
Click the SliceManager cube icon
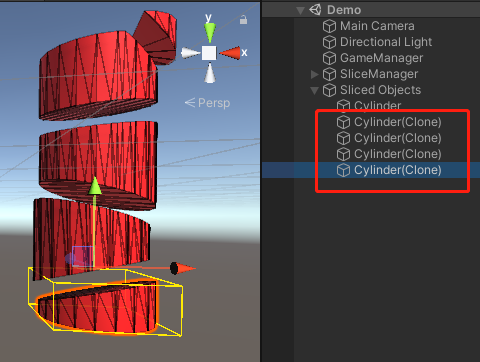329,74
